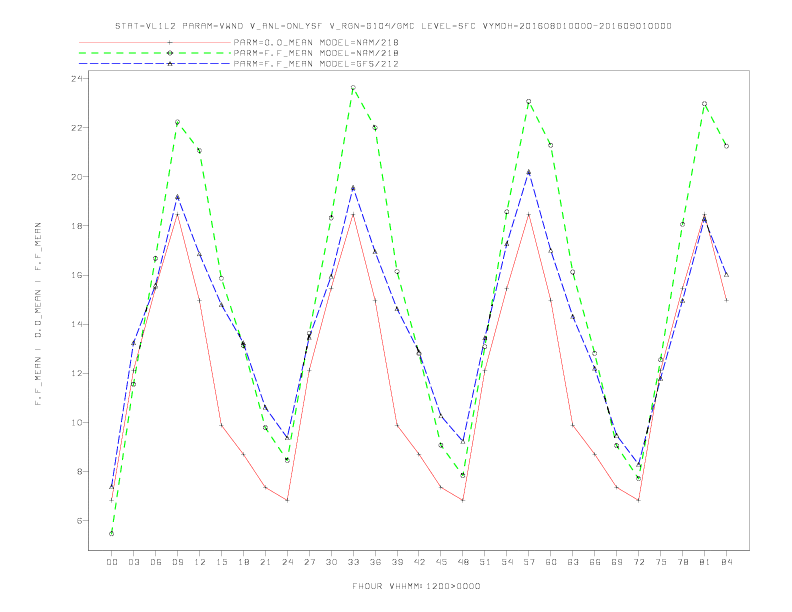Viewport: 792px width, 612px height.
Task: Click x-axis forecast hour label 36
Action: pos(375,562)
